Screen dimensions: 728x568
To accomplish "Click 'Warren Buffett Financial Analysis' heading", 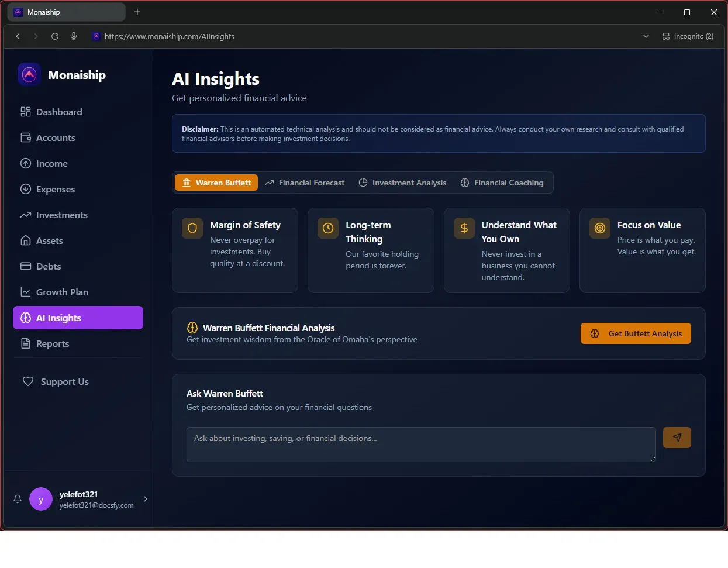I will tap(269, 328).
